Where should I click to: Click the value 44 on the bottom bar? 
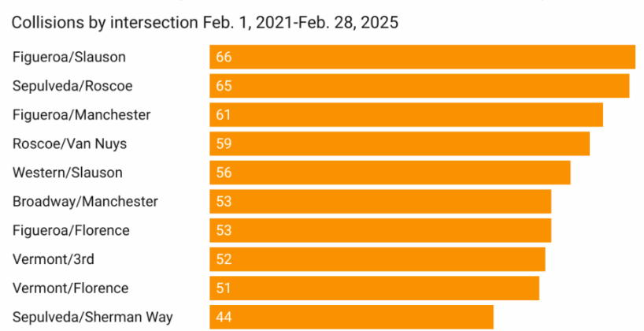224,317
